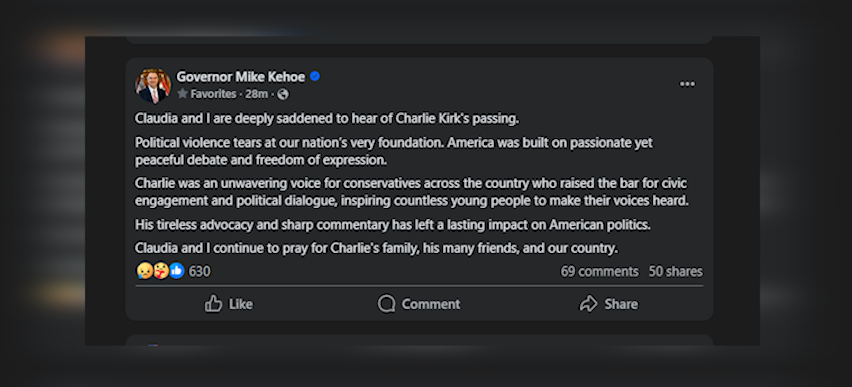The height and width of the screenshot is (387, 852).
Task: Expand the 69 comments list
Action: click(599, 271)
